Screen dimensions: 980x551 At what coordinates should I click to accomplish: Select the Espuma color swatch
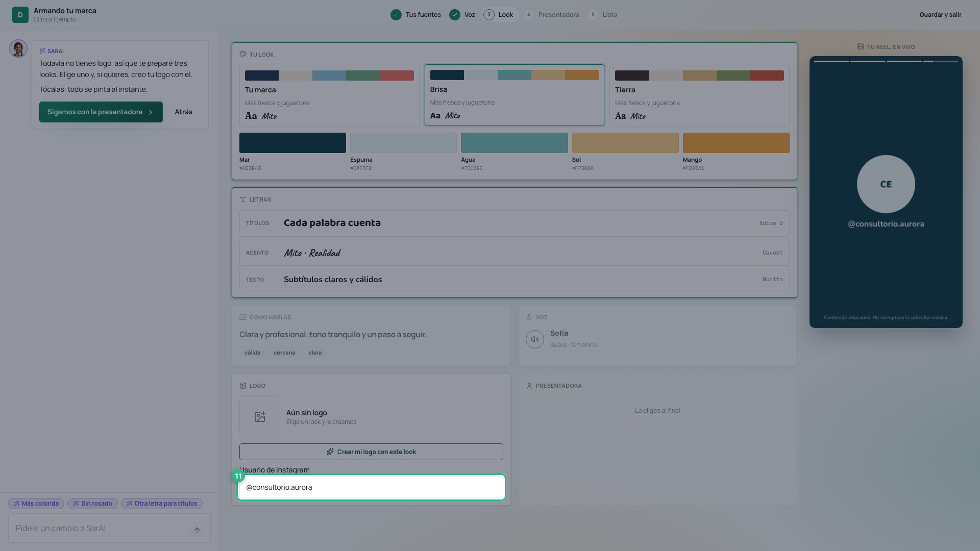[x=403, y=143]
